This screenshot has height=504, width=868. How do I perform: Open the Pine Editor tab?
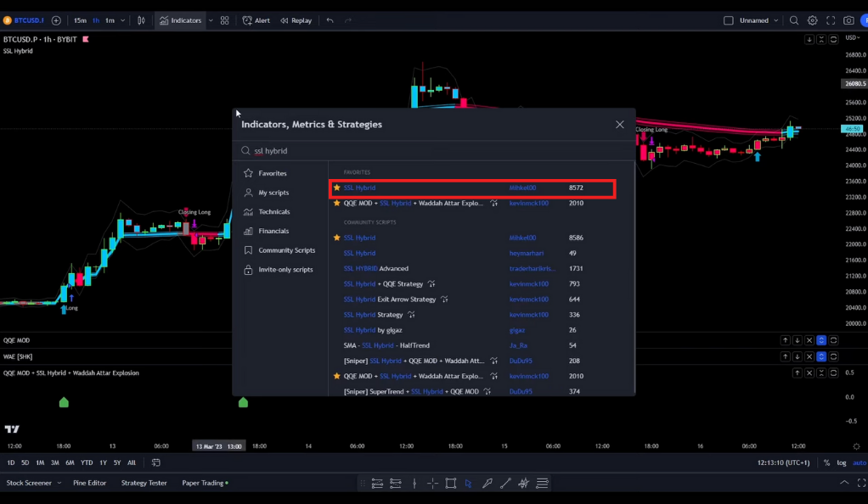(90, 483)
